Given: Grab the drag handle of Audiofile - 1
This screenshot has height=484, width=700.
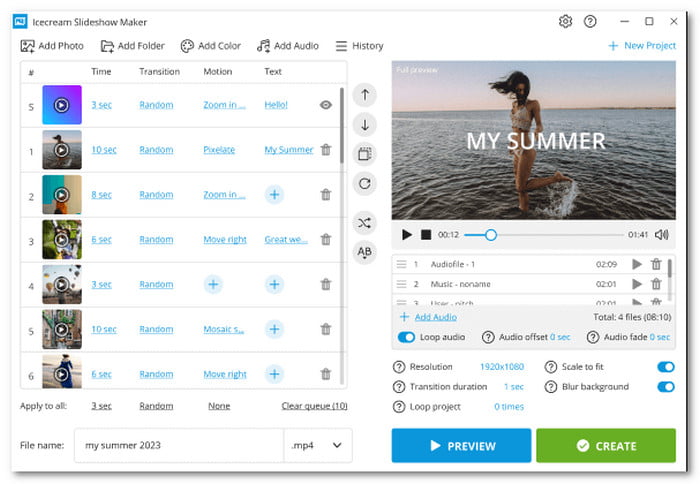Looking at the screenshot, I should pyautogui.click(x=401, y=264).
